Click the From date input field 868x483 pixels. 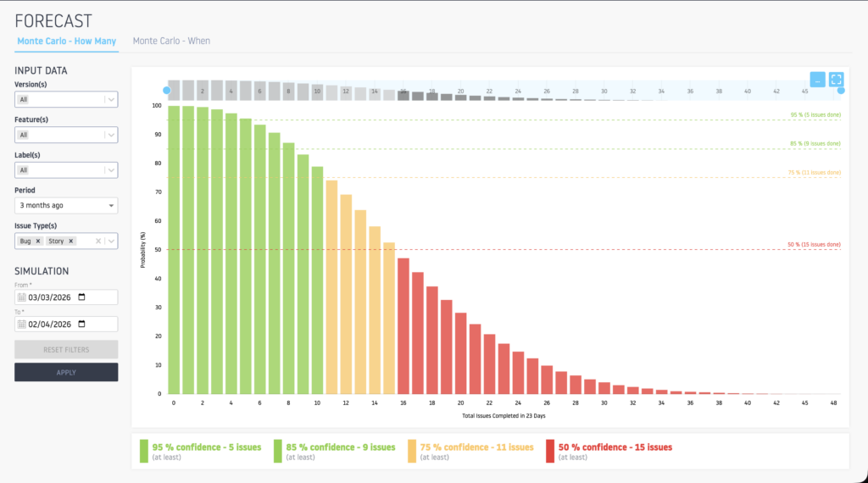tap(51, 297)
